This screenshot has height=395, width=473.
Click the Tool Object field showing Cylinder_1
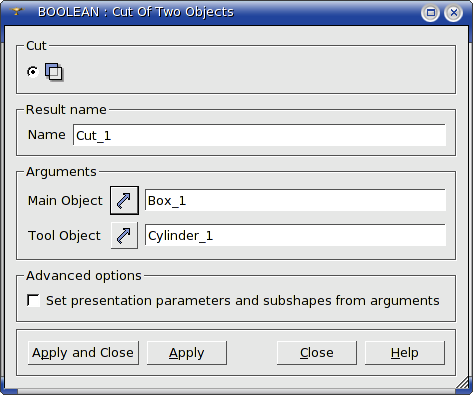click(295, 235)
